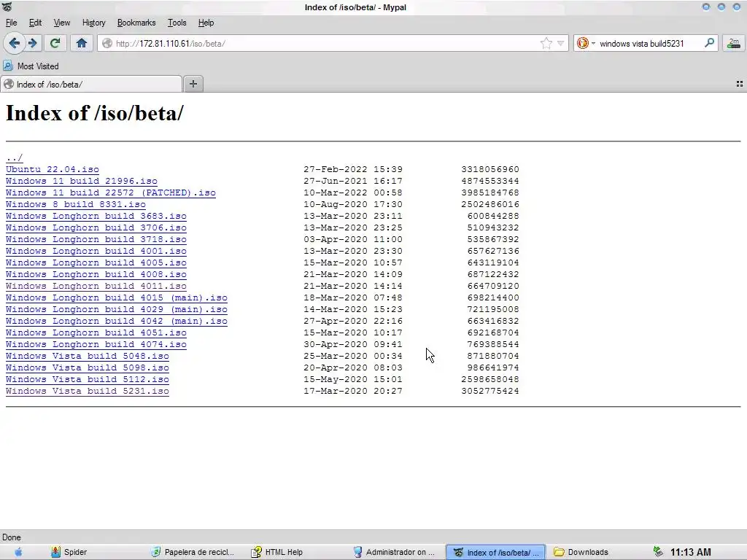Open Windows 11 build 22572 (PATCHED).iso link
Screen dimensions: 747x560
coord(111,192)
